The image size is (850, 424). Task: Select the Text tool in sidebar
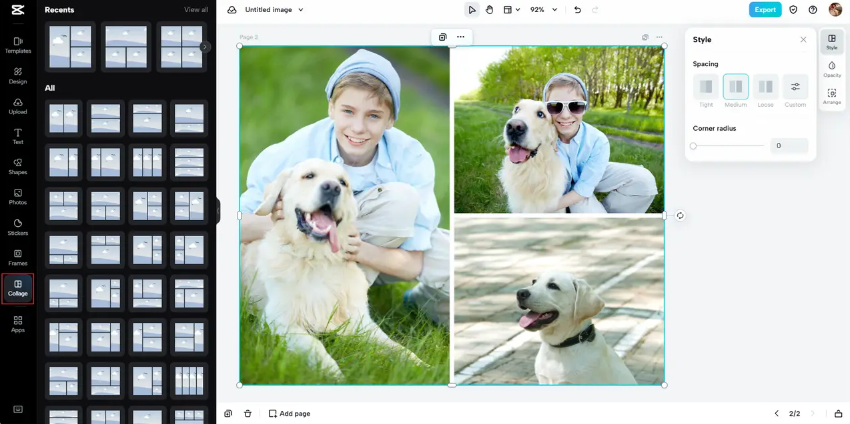[18, 136]
